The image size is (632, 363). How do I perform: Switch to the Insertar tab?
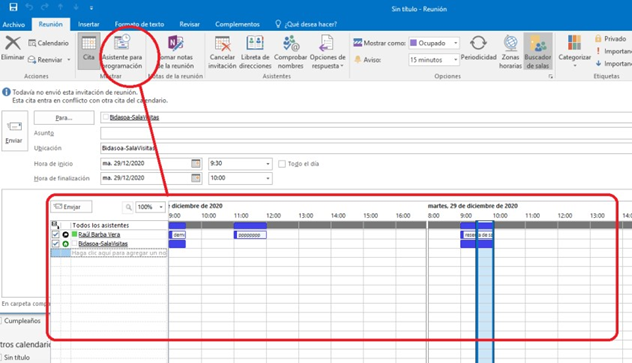pyautogui.click(x=89, y=25)
